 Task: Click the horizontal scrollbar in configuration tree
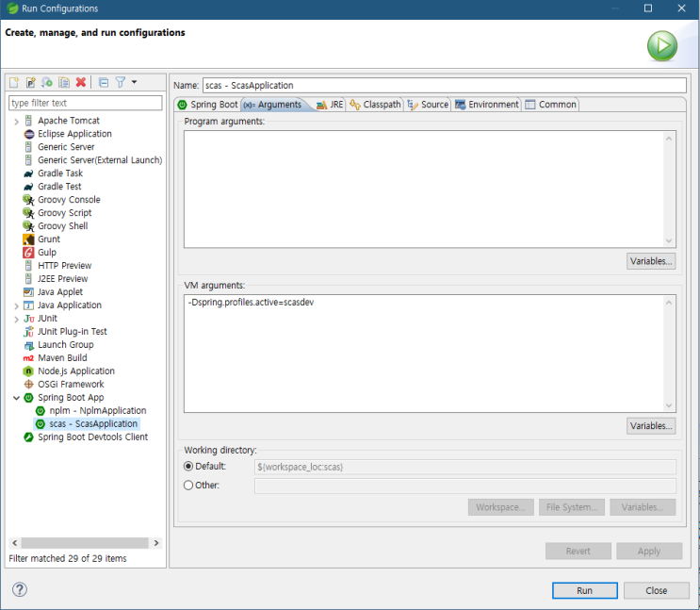pyautogui.click(x=85, y=543)
